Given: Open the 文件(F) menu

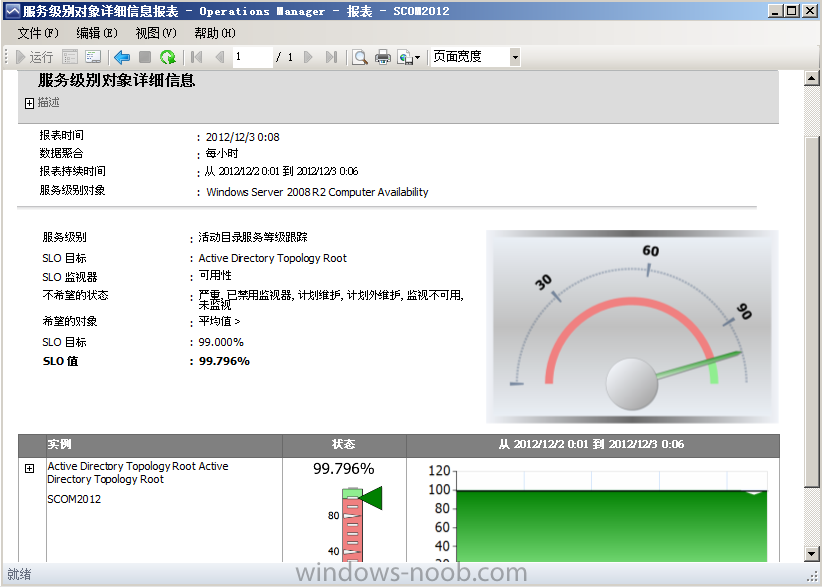Looking at the screenshot, I should pyautogui.click(x=38, y=33).
